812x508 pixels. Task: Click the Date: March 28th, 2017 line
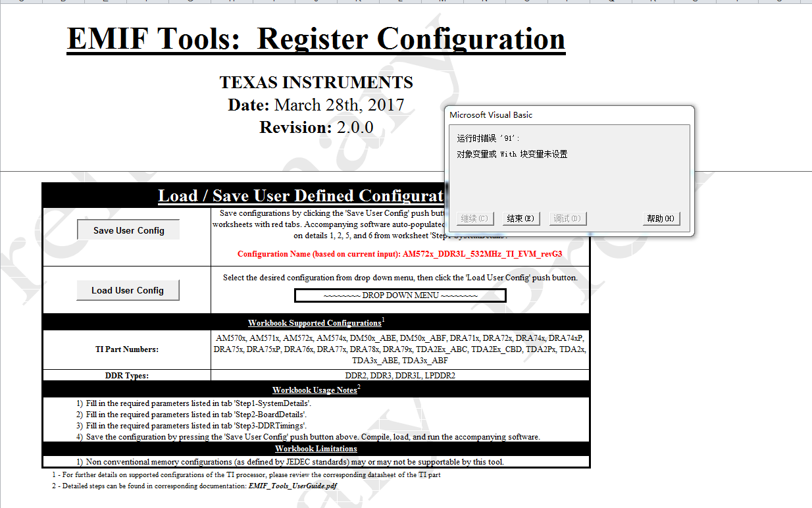pos(316,105)
